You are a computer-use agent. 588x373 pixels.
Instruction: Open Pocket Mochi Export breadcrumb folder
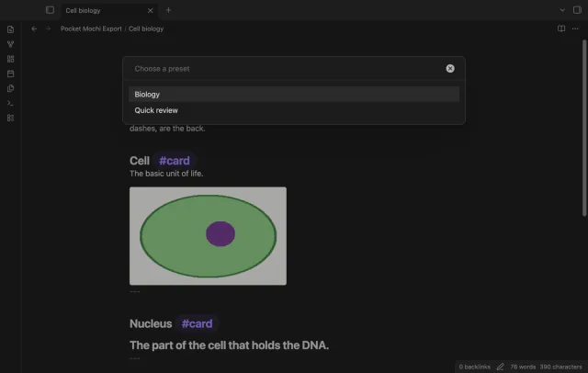91,28
